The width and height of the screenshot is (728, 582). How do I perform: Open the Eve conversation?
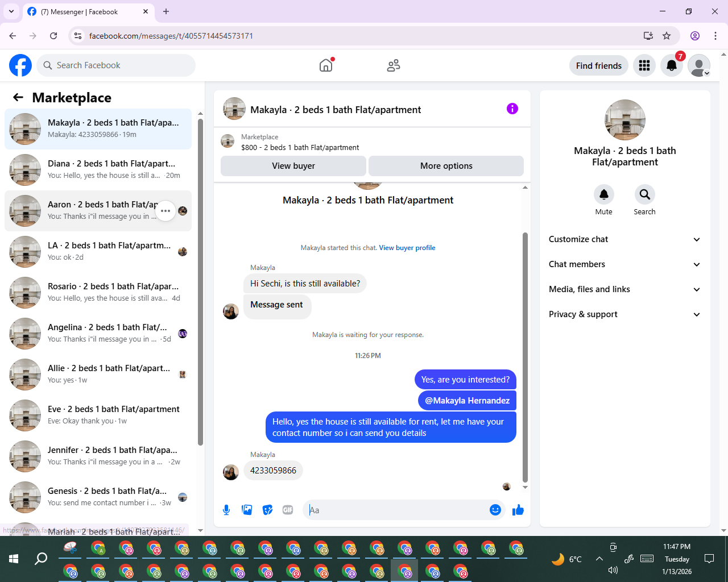coord(98,415)
